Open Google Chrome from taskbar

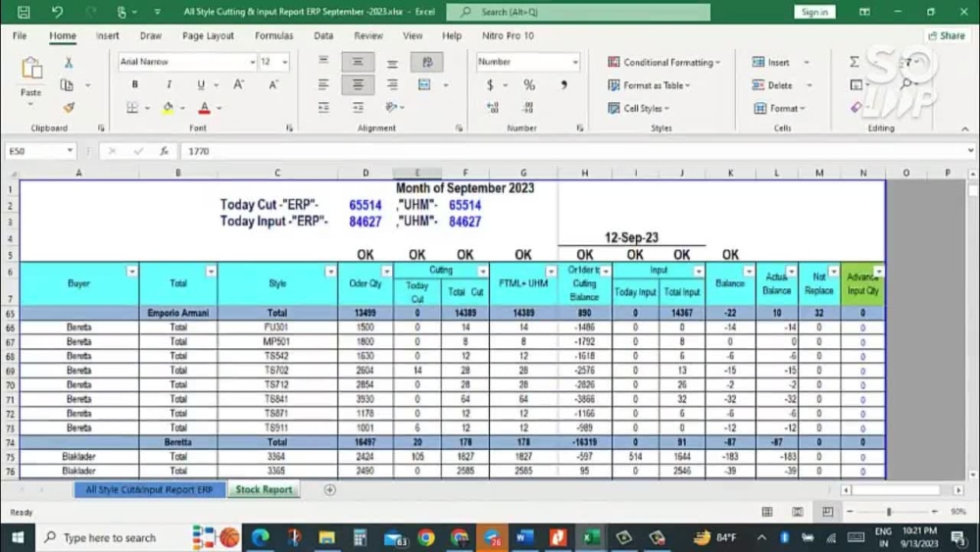click(426, 537)
